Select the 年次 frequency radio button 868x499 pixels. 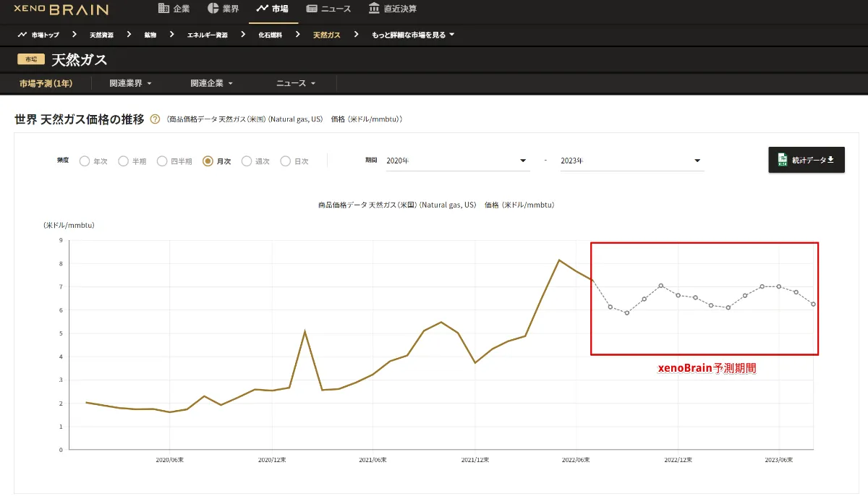tap(85, 161)
